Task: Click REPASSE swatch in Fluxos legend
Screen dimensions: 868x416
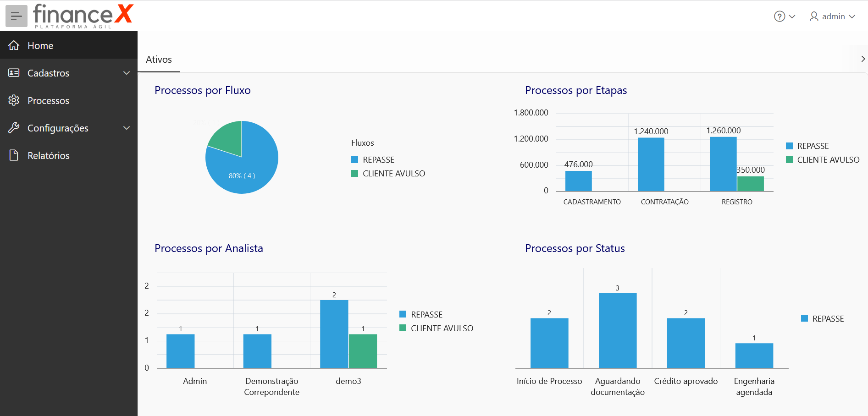Action: pos(354,159)
